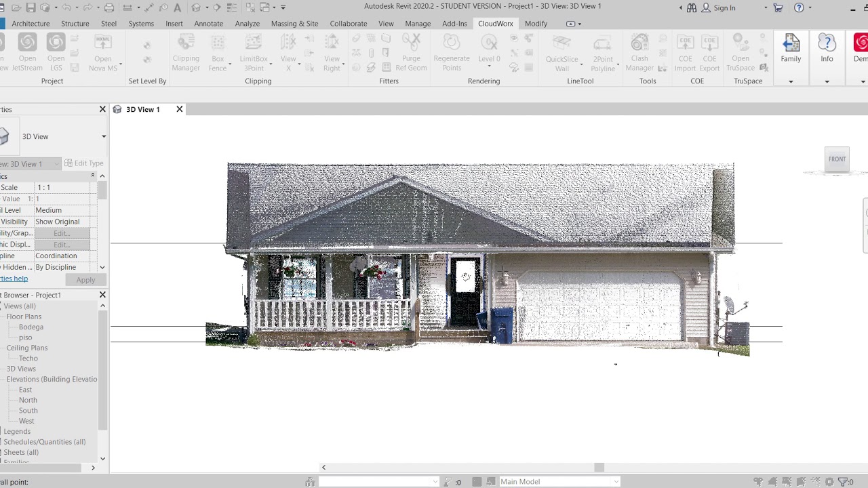Click the FRONT face of the ViewCube
Viewport: 868px width, 488px height.
pos(837,159)
